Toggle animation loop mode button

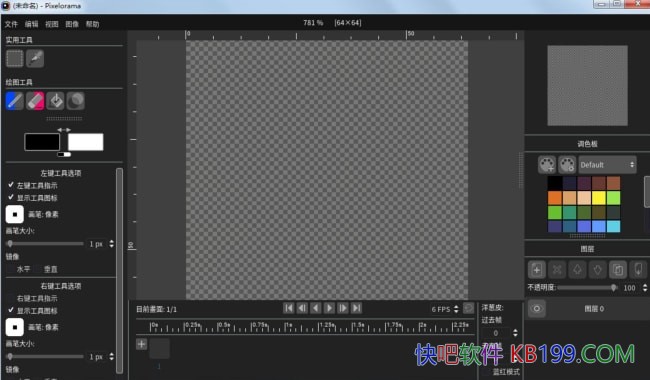[x=468, y=308]
